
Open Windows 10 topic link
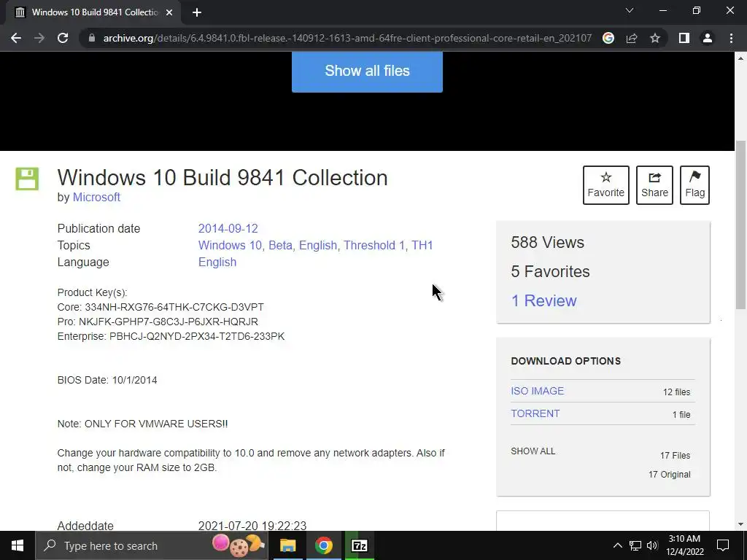[230, 245]
